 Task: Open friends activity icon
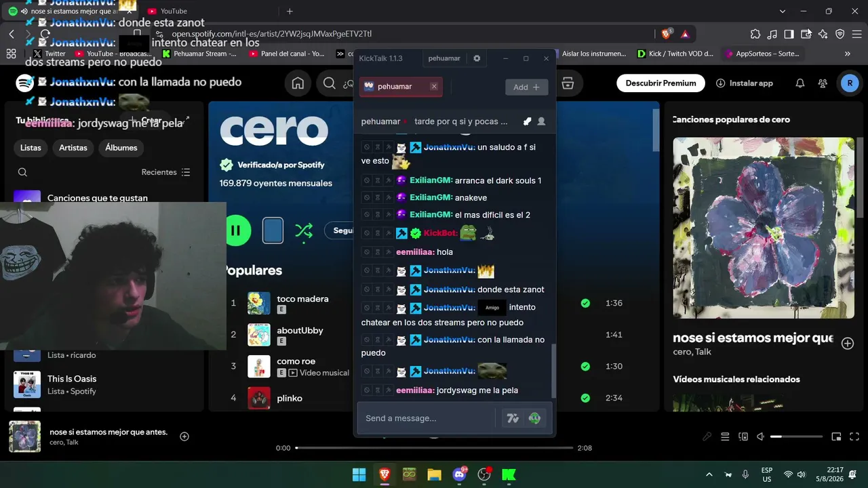coord(823,83)
